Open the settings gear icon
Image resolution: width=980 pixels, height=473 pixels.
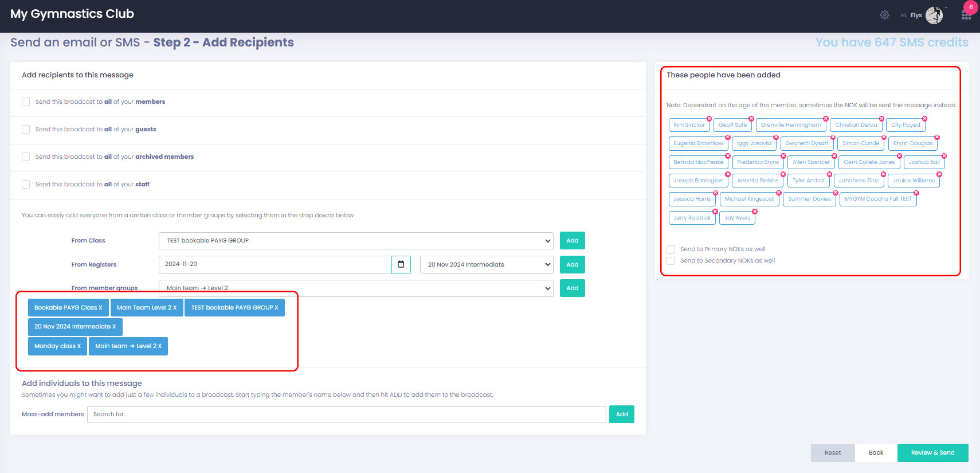coord(884,15)
